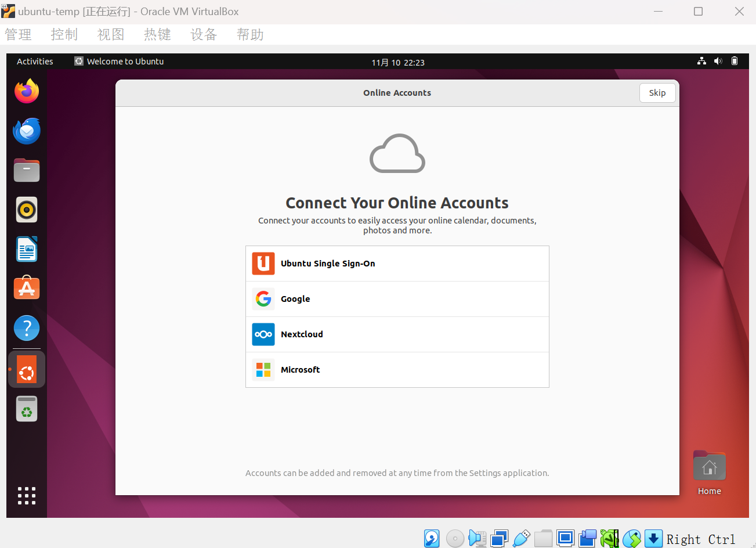Click the Online Accounts header title
Image resolution: width=756 pixels, height=548 pixels.
click(397, 93)
